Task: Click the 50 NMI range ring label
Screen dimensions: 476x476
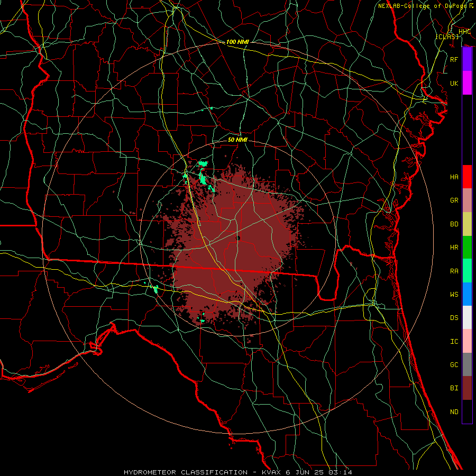Action: click(237, 140)
